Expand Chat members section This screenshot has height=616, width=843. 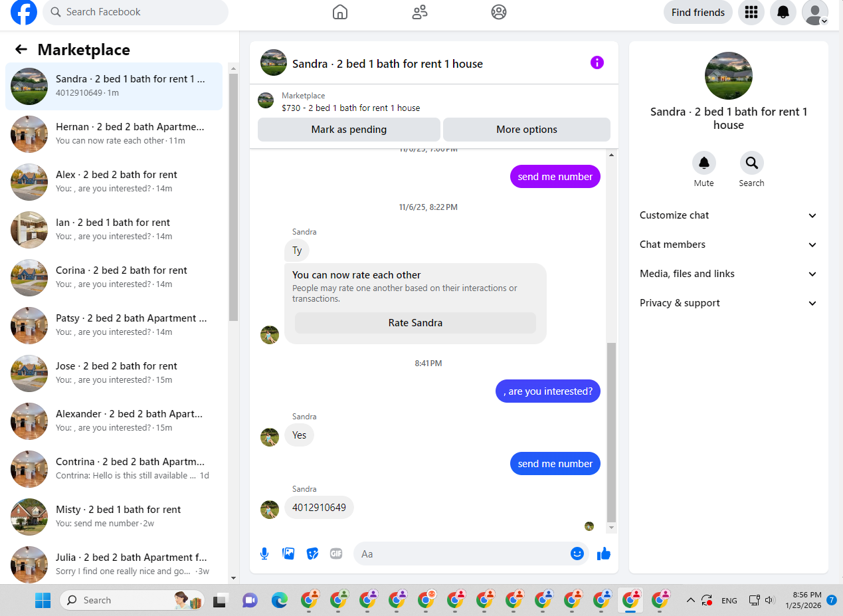tap(729, 245)
